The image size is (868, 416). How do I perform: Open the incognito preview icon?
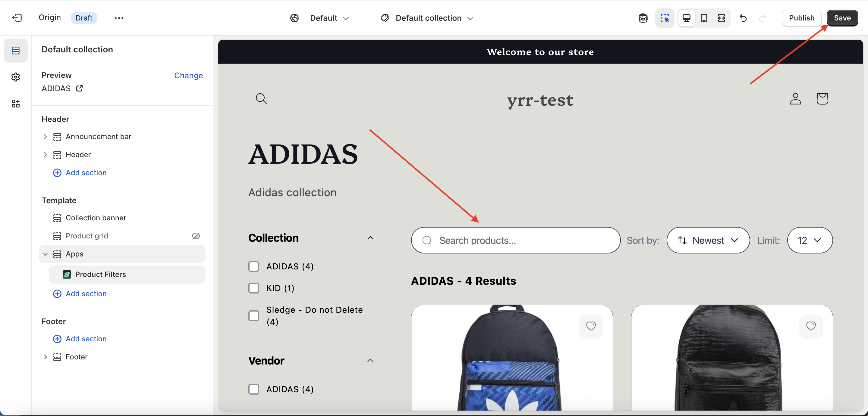point(643,18)
